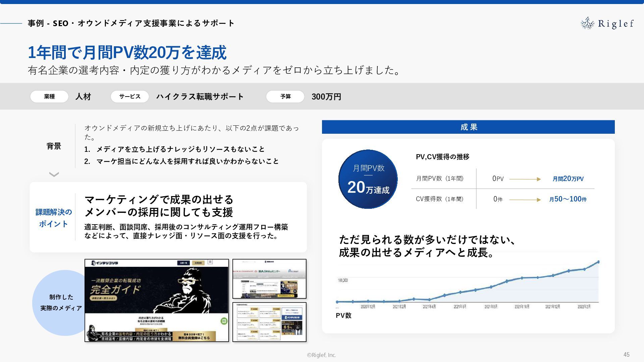644x362 pixels.
Task: Click the arrow next to 0PV
Action: pyautogui.click(x=525, y=179)
